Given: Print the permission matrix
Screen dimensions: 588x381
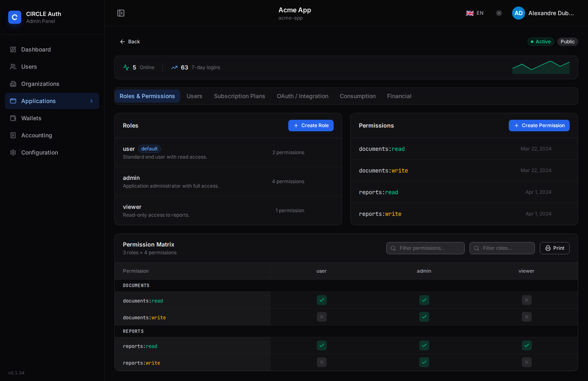Looking at the screenshot, I should [555, 248].
